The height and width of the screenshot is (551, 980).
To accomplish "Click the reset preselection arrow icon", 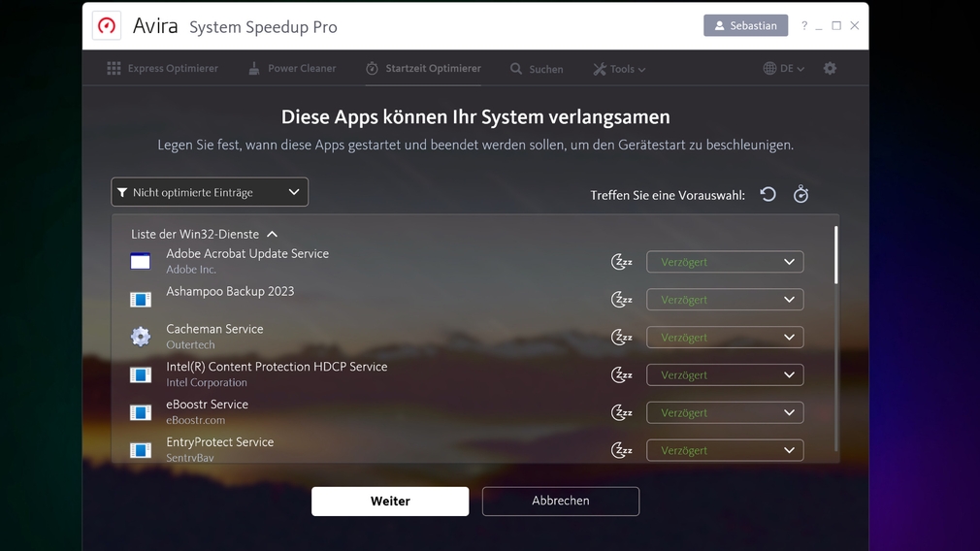I will [768, 194].
